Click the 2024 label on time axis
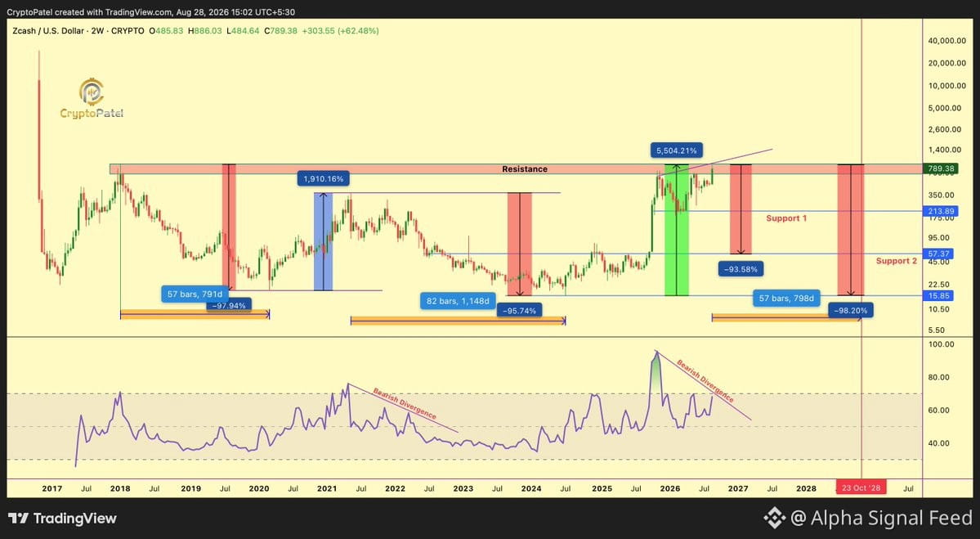 pos(531,488)
